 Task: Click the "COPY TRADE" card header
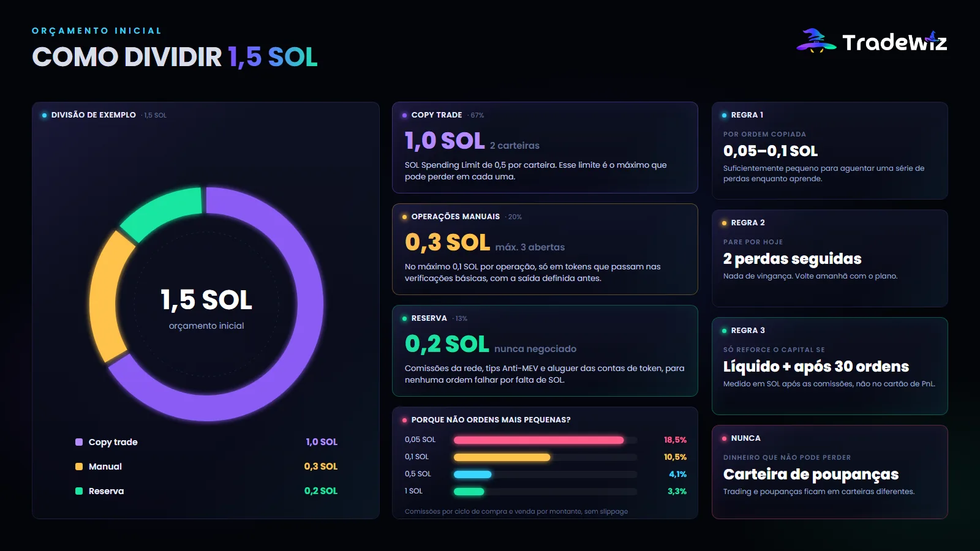coord(437,115)
